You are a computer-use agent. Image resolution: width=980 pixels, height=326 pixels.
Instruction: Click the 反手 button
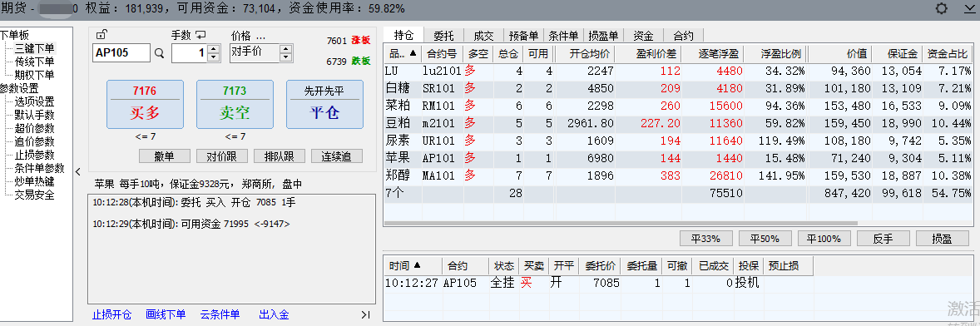tap(883, 239)
